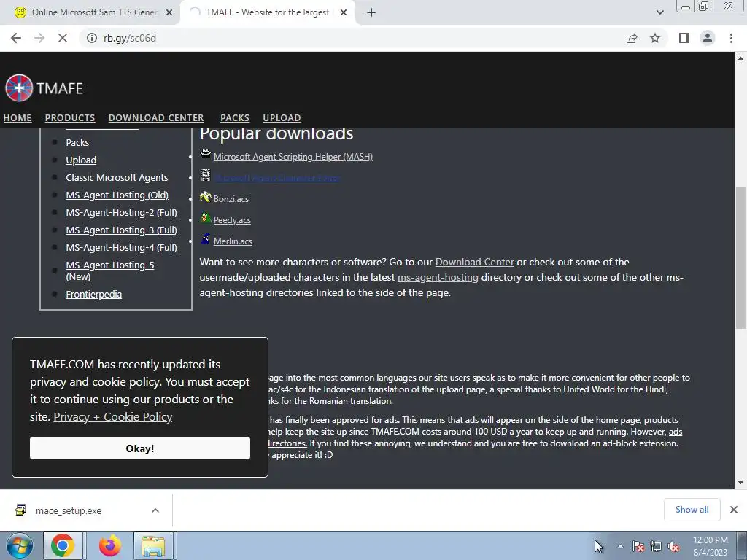This screenshot has height=560, width=747.
Task: Open MS-Agent-Hosting (Old) sidebar link
Action: (x=117, y=195)
